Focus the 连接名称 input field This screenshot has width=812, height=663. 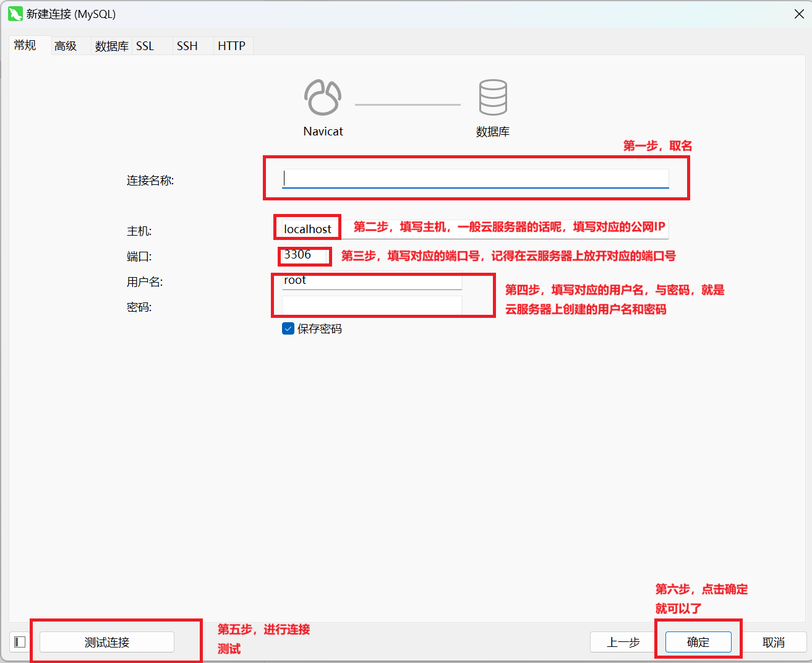[x=476, y=179]
